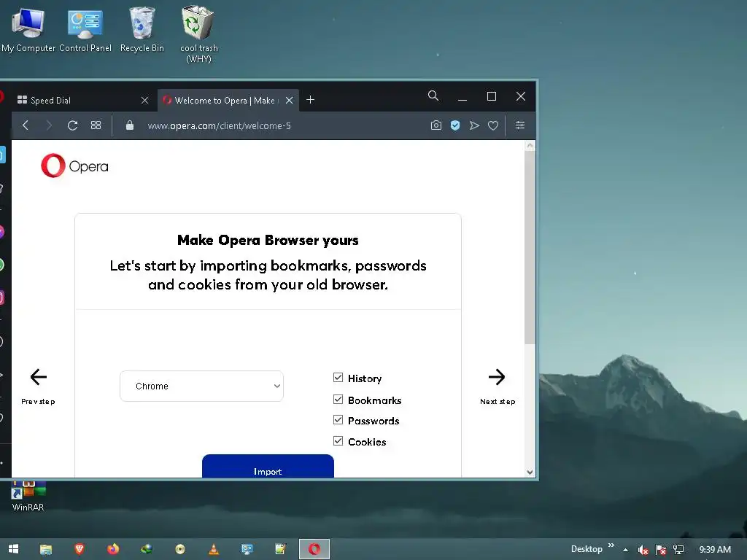Open the cool trash (WHY) icon
The image size is (747, 560).
point(198,34)
